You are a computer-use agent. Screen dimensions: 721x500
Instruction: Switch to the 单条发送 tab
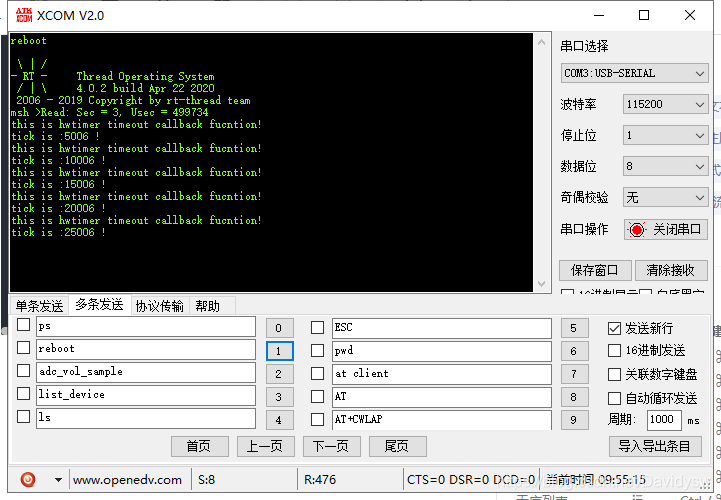40,306
